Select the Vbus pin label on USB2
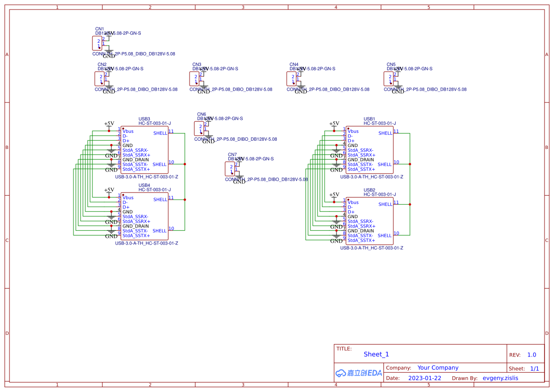Screen dimensions: 554x392 [353, 202]
